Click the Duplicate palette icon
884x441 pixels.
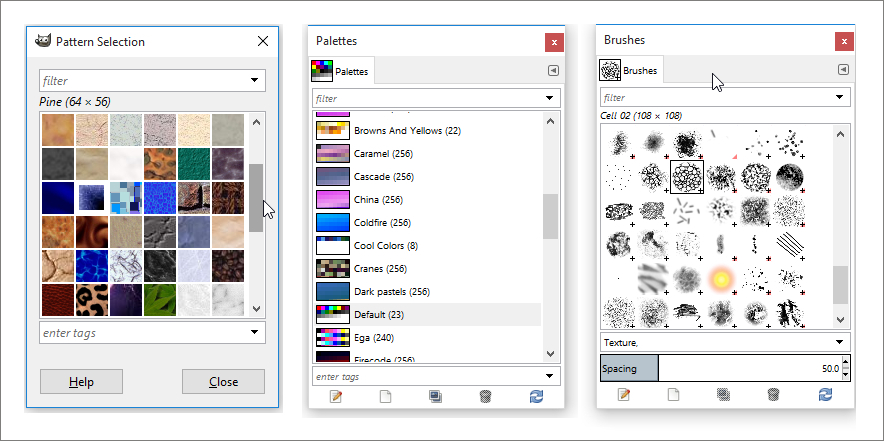coord(435,396)
